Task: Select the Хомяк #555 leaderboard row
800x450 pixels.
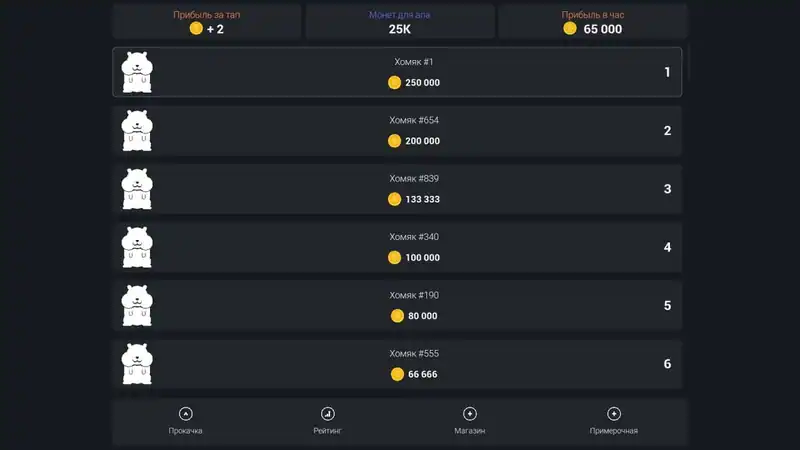Action: pyautogui.click(x=397, y=364)
